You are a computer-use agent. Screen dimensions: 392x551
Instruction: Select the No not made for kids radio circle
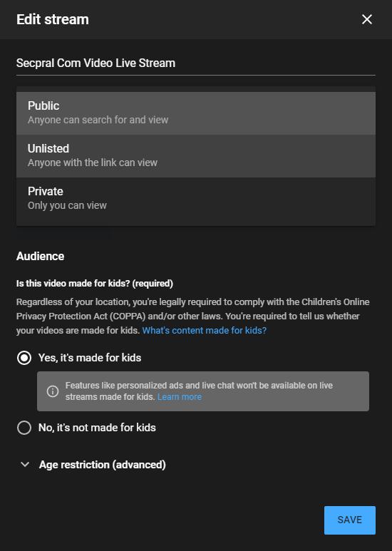[x=24, y=428]
